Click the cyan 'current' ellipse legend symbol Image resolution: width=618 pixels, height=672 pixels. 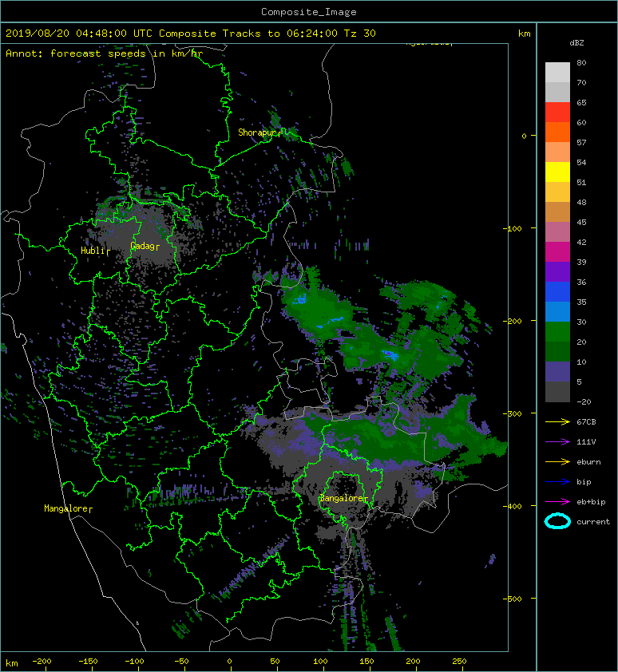(x=557, y=521)
